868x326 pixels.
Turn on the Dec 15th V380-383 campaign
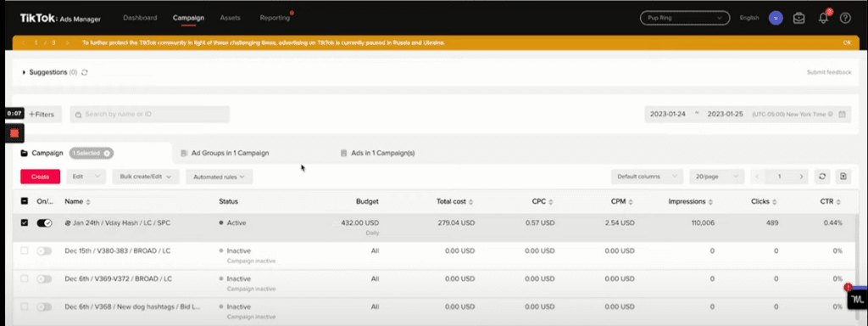pos(44,250)
